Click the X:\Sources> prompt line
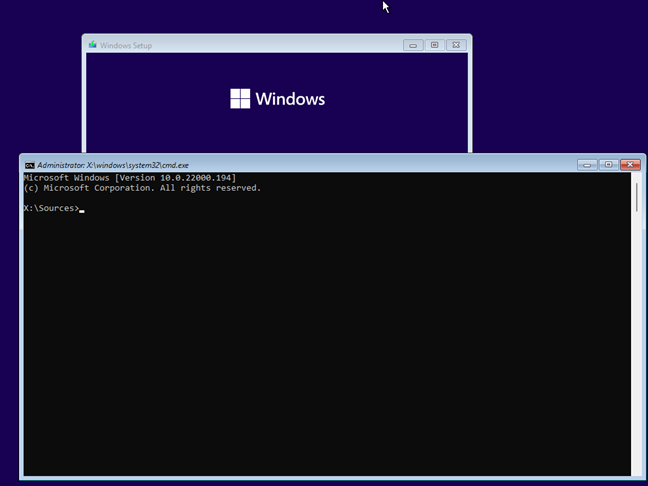 pyautogui.click(x=54, y=208)
